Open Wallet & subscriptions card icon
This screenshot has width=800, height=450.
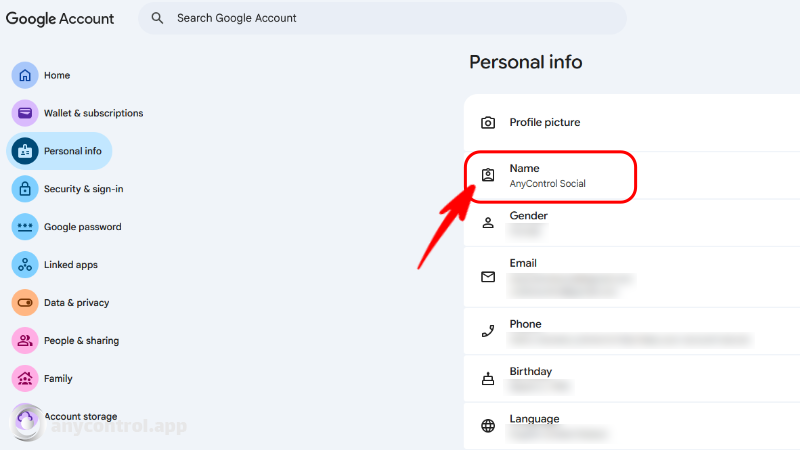click(x=24, y=113)
